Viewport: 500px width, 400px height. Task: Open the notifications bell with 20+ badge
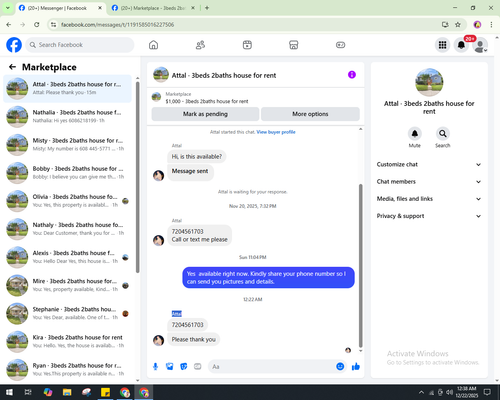click(461, 45)
